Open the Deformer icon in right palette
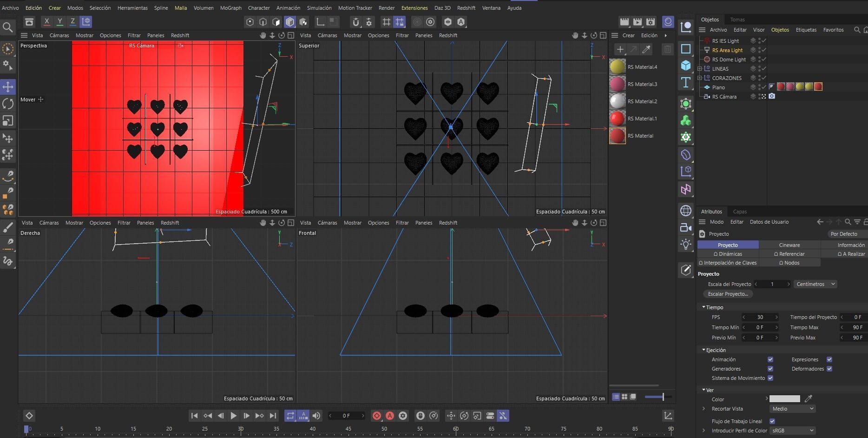Image resolution: width=868 pixels, height=438 pixels. click(686, 155)
